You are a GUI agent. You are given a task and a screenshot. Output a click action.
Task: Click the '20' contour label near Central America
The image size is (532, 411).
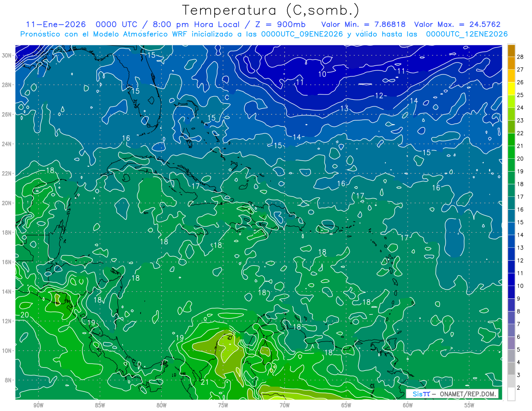24,315
